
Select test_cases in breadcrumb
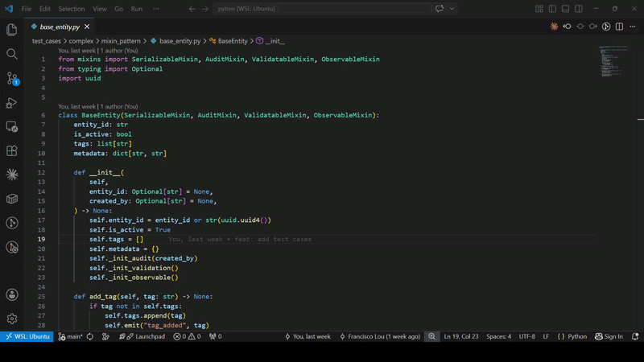[x=47, y=41]
